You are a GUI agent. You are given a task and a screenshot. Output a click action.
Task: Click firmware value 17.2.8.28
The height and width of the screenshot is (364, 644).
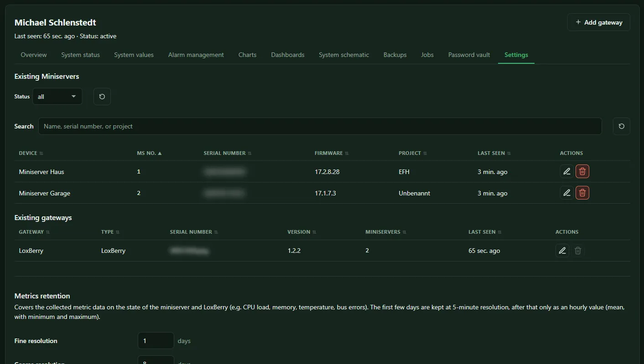pos(327,172)
